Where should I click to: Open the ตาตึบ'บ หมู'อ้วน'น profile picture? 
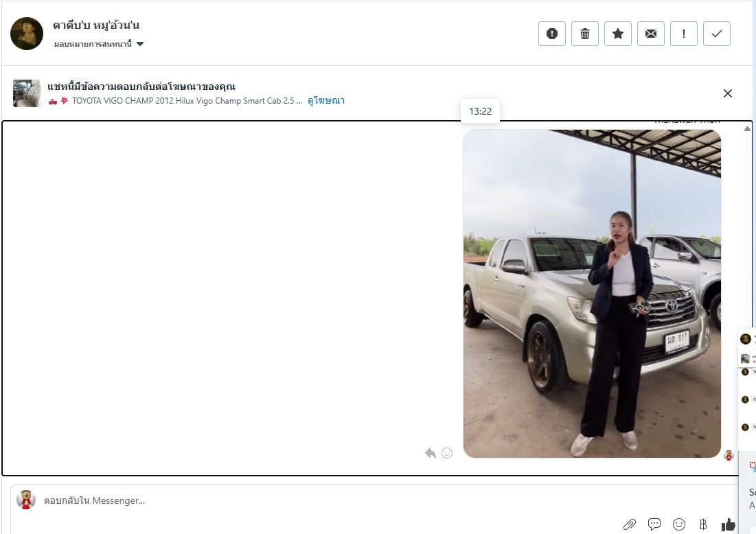pyautogui.click(x=27, y=34)
